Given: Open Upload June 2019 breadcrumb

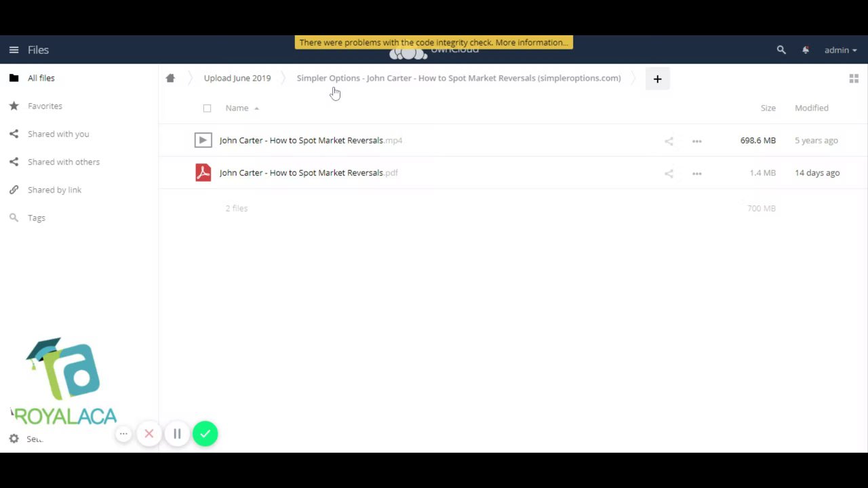Looking at the screenshot, I should point(237,78).
